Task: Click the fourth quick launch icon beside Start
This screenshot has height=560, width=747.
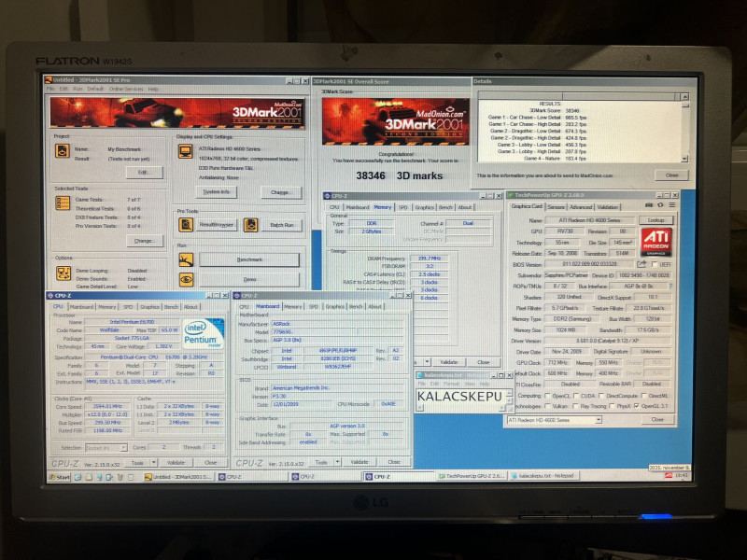Action: click(x=109, y=477)
